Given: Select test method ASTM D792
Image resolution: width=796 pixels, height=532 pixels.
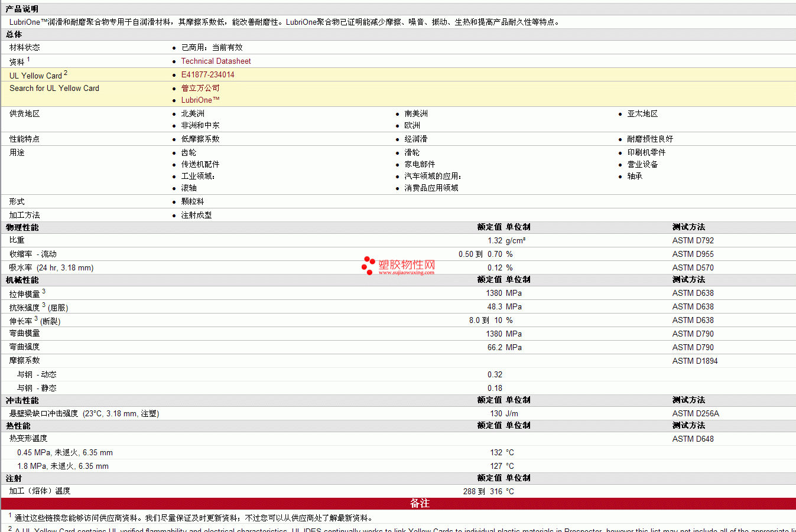Looking at the screenshot, I should pyautogui.click(x=693, y=240).
